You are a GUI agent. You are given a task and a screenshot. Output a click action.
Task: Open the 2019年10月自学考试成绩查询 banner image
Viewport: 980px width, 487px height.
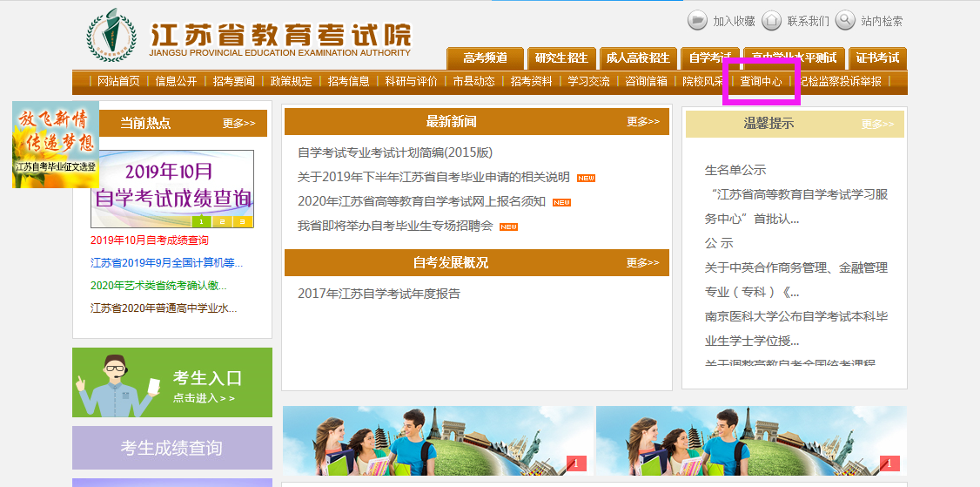[x=171, y=188]
